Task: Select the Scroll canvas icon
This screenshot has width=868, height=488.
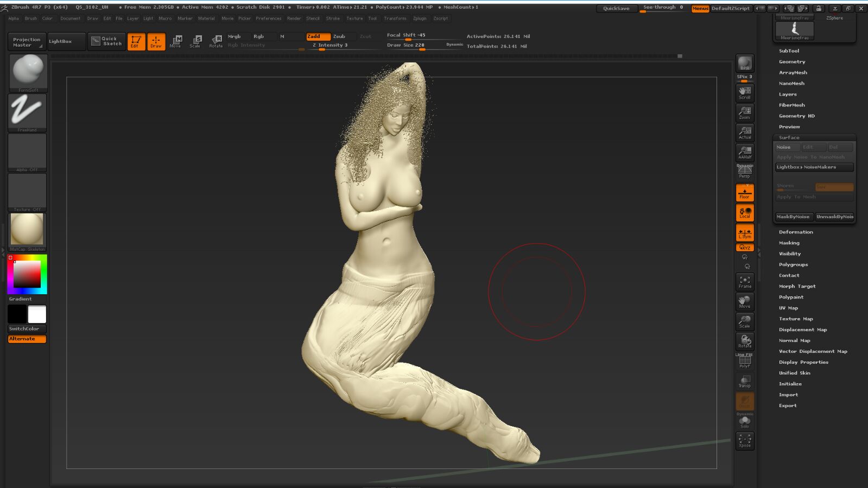Action: pos(745,93)
